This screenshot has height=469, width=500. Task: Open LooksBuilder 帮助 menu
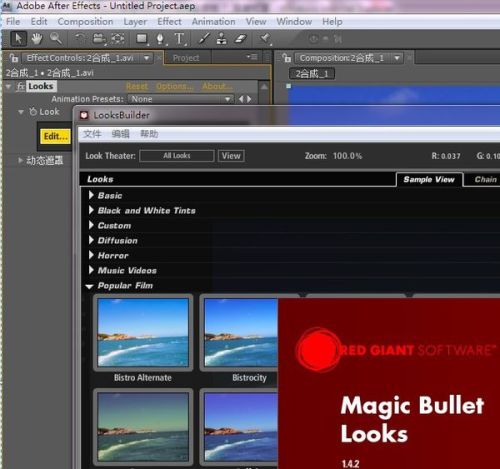149,134
